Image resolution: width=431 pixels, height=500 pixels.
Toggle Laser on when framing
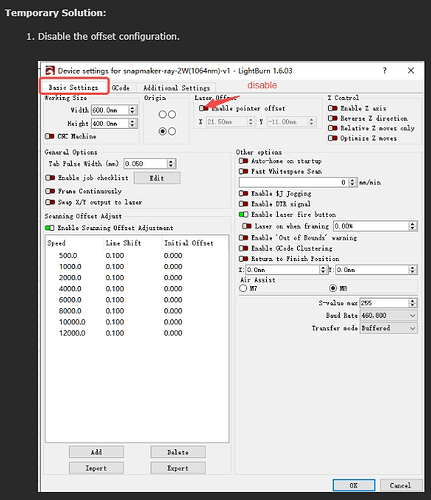coord(247,226)
